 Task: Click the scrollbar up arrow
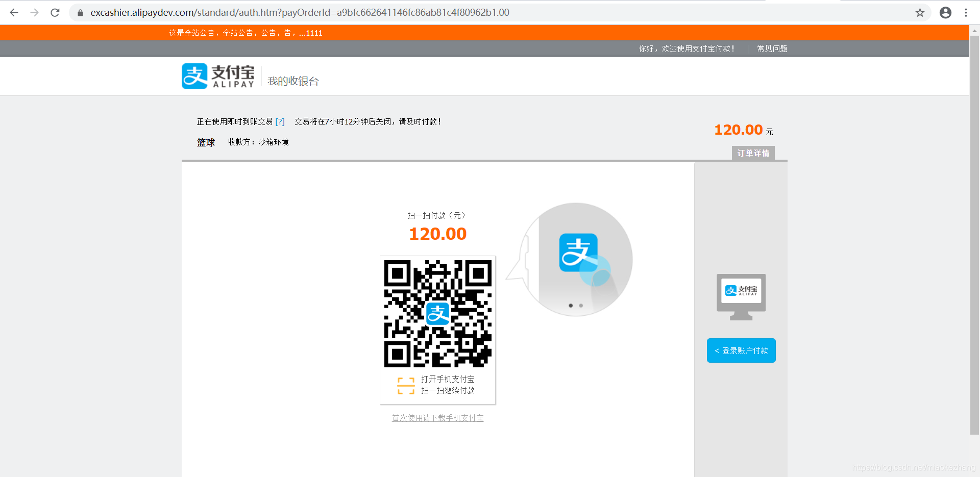974,31
